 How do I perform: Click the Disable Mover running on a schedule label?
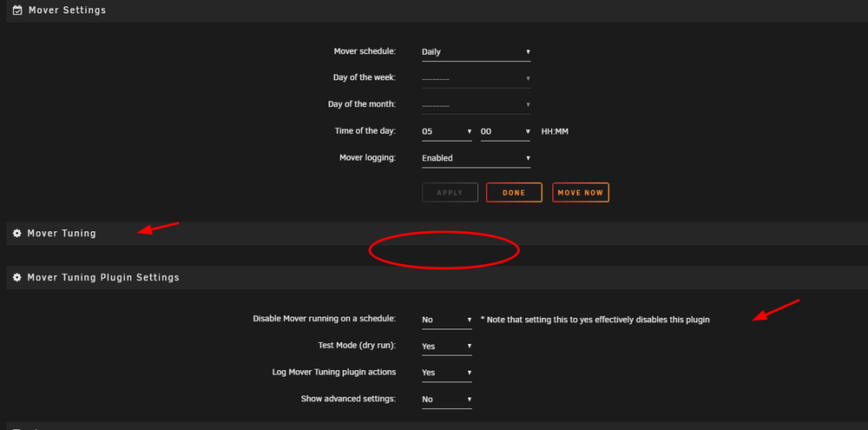tap(325, 319)
